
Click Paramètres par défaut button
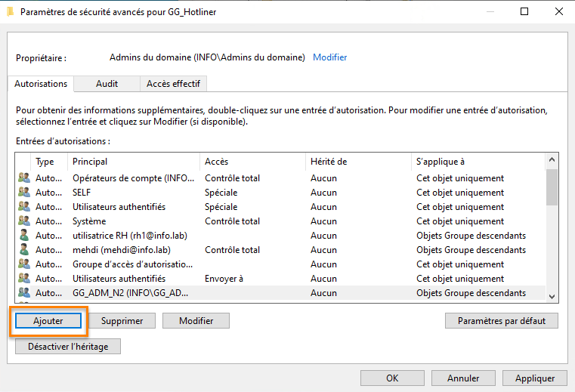502,321
